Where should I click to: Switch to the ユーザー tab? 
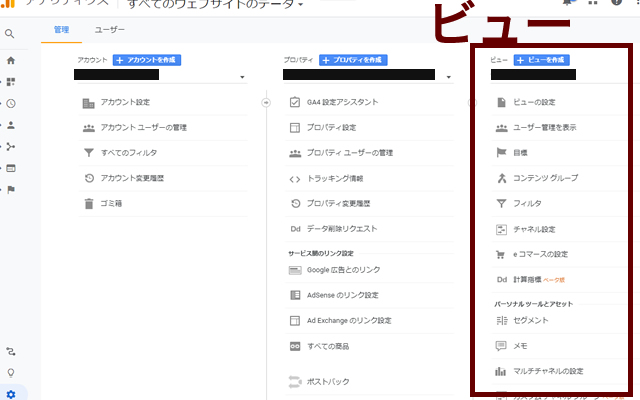(x=110, y=30)
